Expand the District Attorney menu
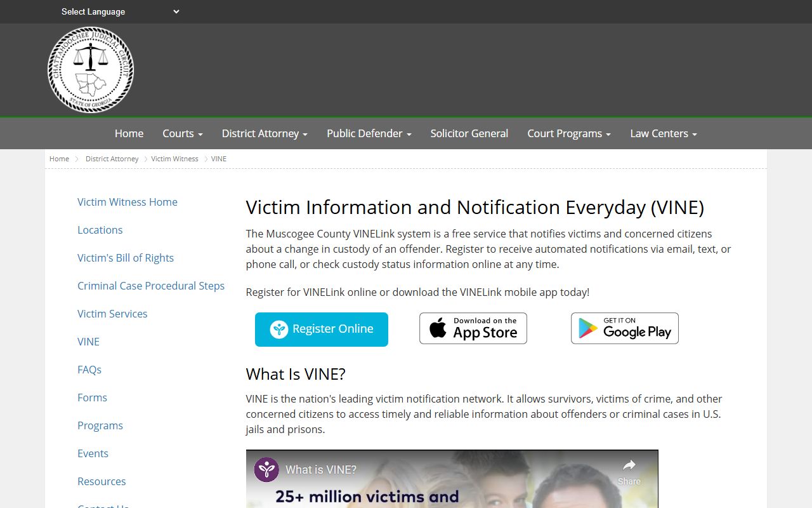 pos(265,133)
